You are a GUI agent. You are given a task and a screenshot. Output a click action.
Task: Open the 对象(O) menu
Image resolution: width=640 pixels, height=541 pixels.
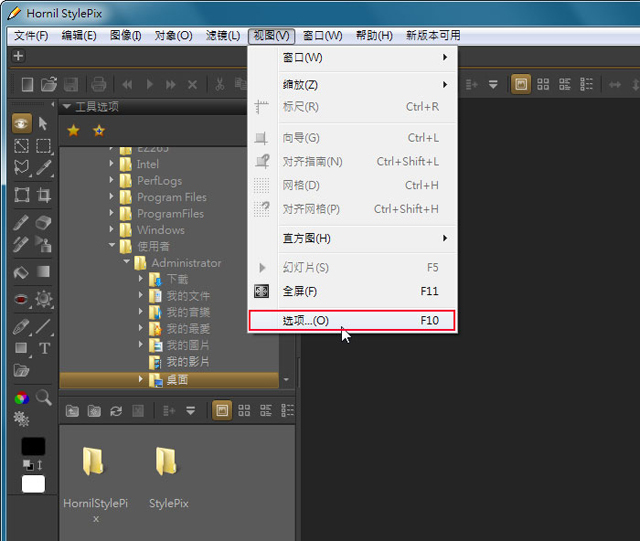click(173, 36)
